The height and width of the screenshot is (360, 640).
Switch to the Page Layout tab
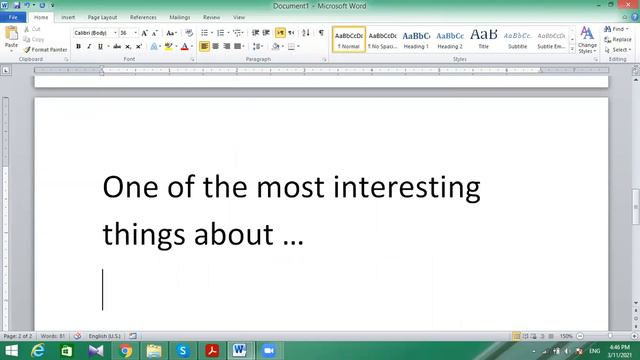102,17
